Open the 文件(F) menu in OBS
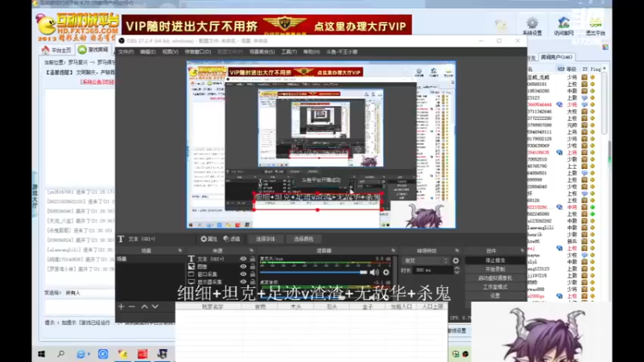644x362 pixels. click(x=126, y=52)
